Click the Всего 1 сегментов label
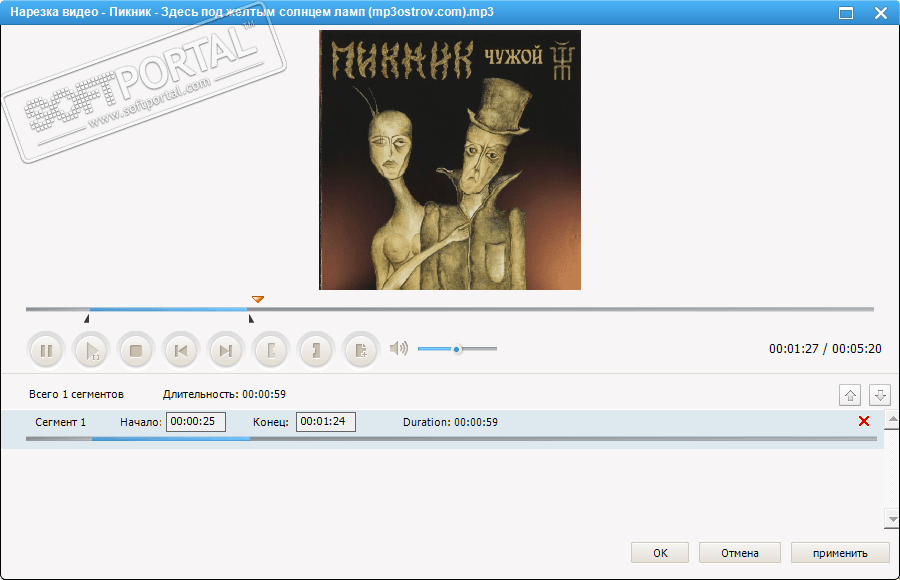 (76, 395)
